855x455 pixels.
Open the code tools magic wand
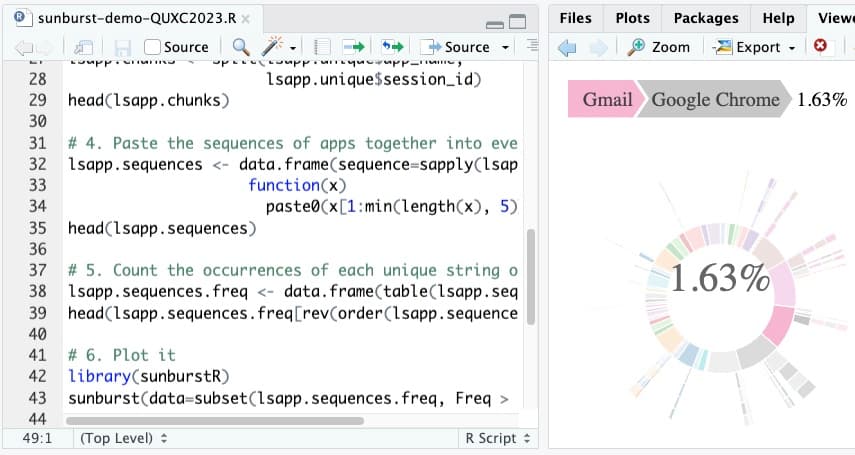tap(270, 47)
